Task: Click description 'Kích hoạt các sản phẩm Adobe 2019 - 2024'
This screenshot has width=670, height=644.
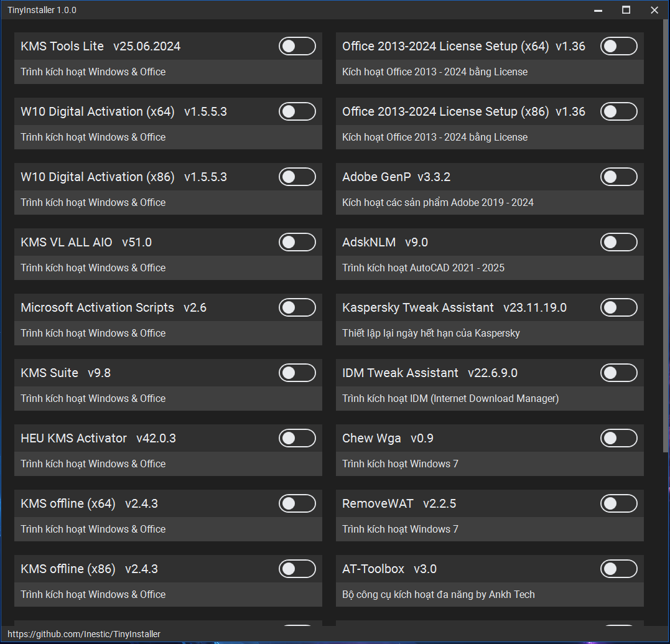Action: click(438, 203)
